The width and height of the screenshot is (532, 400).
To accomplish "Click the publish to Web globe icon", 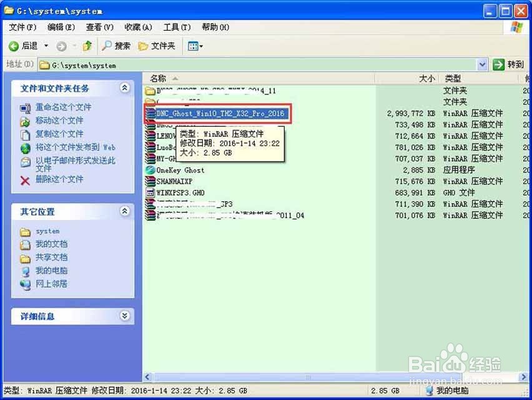I will pos(25,148).
